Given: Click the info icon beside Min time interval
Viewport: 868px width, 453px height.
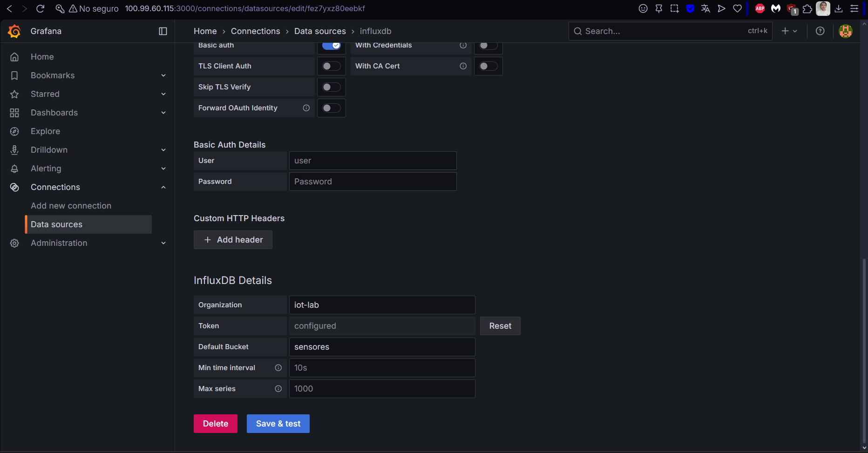Looking at the screenshot, I should 278,368.
